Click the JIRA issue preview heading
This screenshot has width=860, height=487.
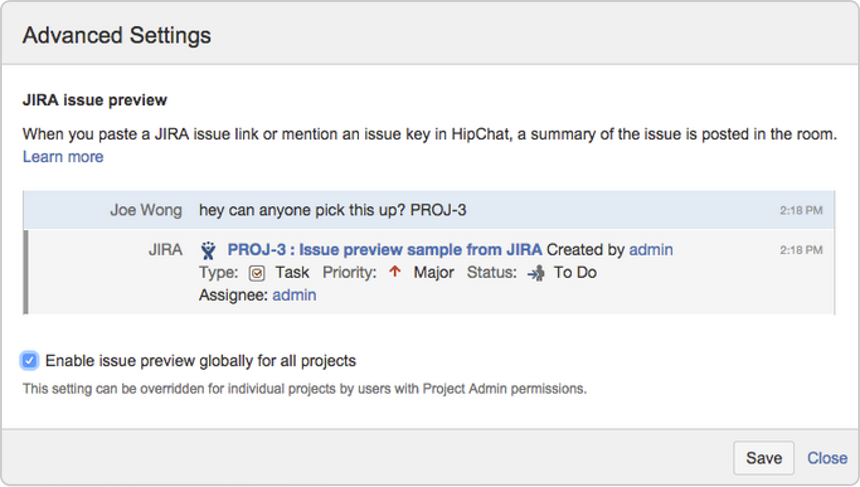click(x=95, y=100)
